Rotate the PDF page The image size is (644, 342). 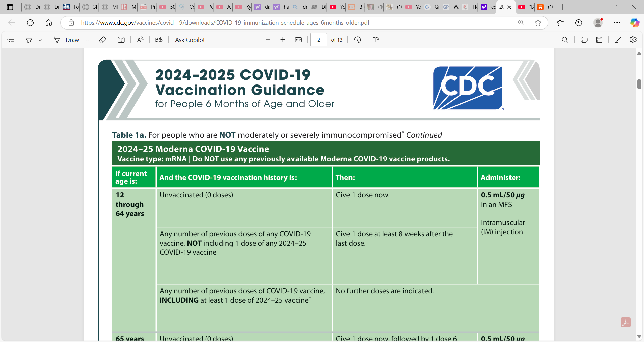(x=358, y=40)
